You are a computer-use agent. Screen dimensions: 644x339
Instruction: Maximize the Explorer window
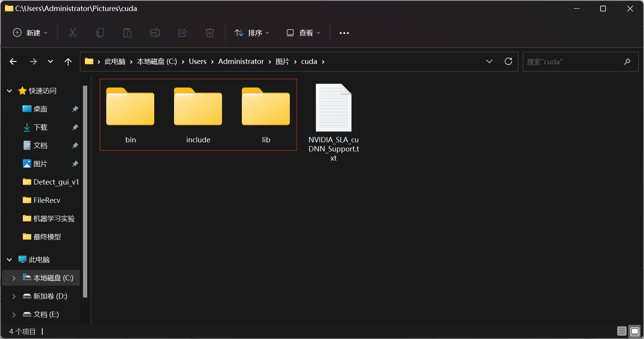603,8
